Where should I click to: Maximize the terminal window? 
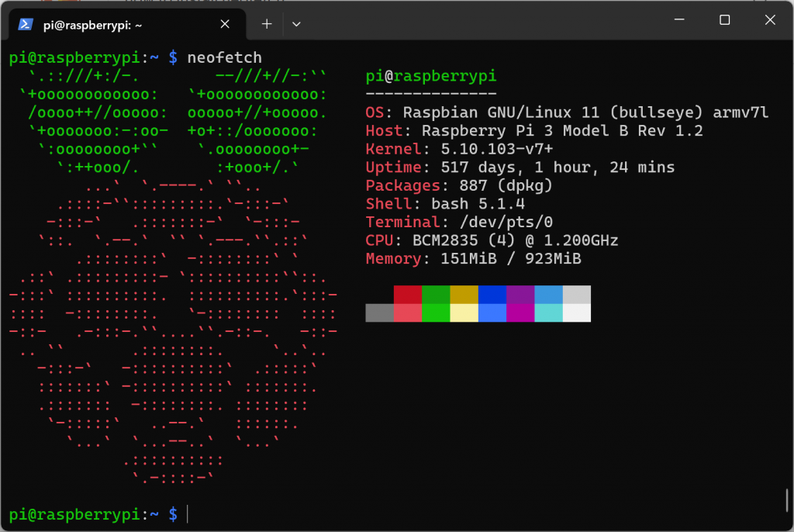pos(724,20)
